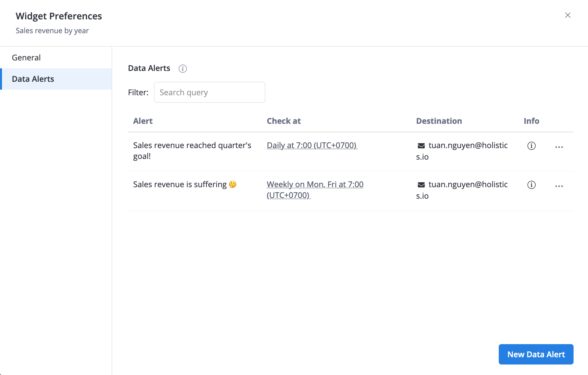Click the Widget Preferences title

click(x=59, y=16)
